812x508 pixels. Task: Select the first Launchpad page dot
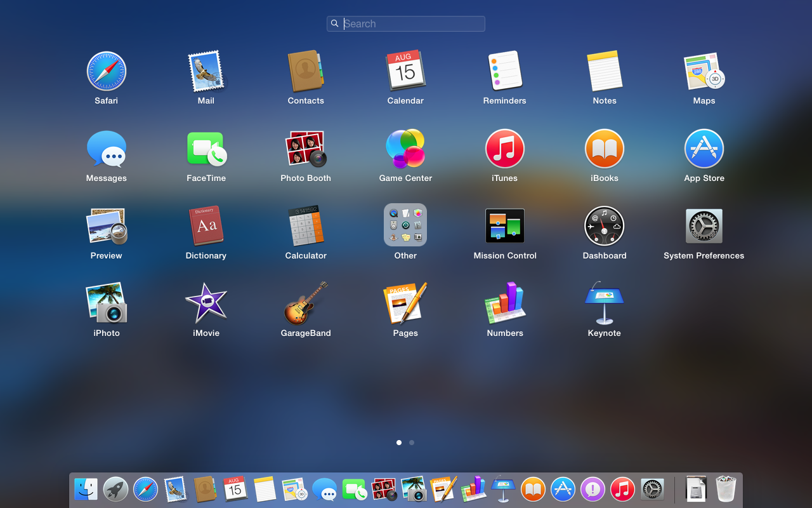[x=399, y=443]
